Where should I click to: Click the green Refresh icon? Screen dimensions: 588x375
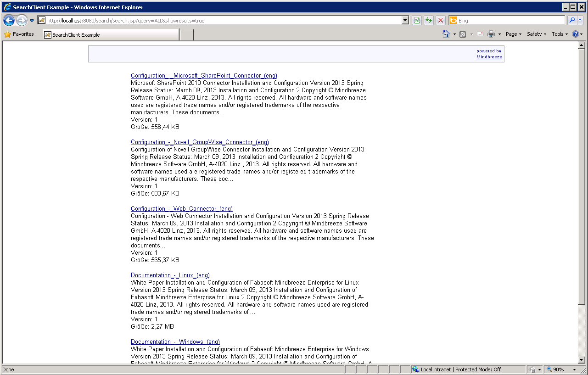click(x=429, y=21)
